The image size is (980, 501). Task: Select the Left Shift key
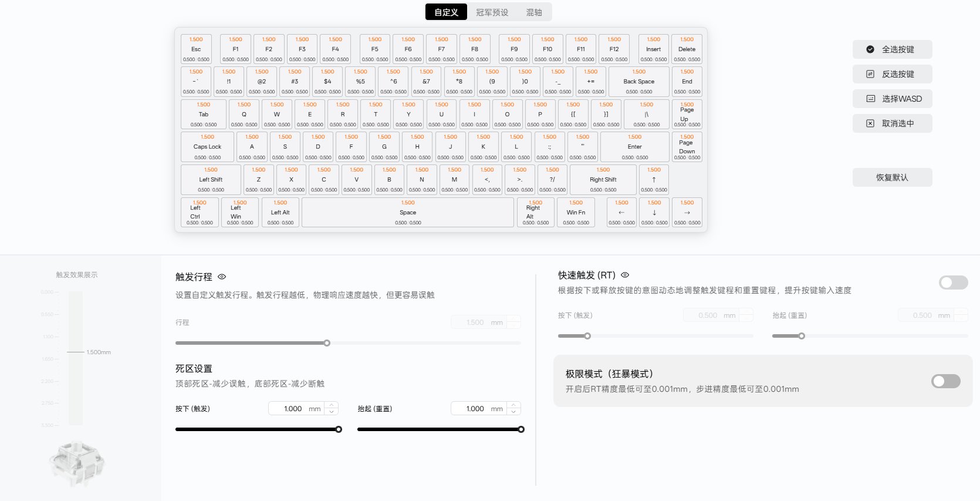click(211, 180)
